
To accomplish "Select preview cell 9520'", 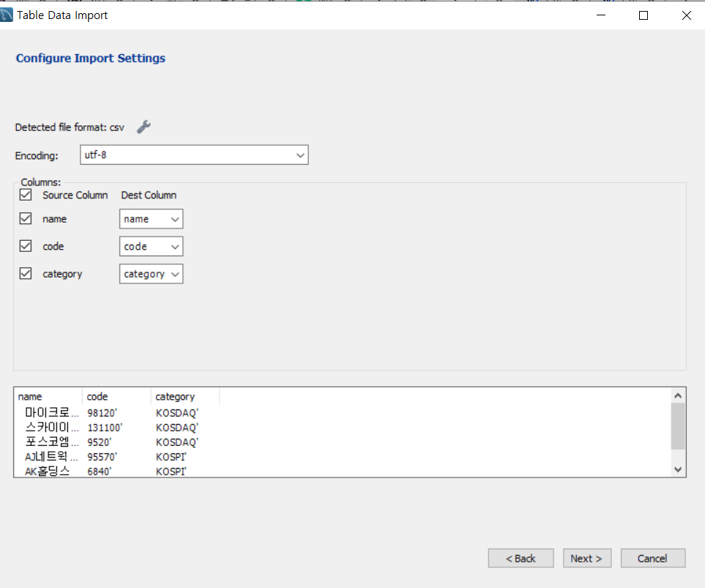I will (x=100, y=442).
